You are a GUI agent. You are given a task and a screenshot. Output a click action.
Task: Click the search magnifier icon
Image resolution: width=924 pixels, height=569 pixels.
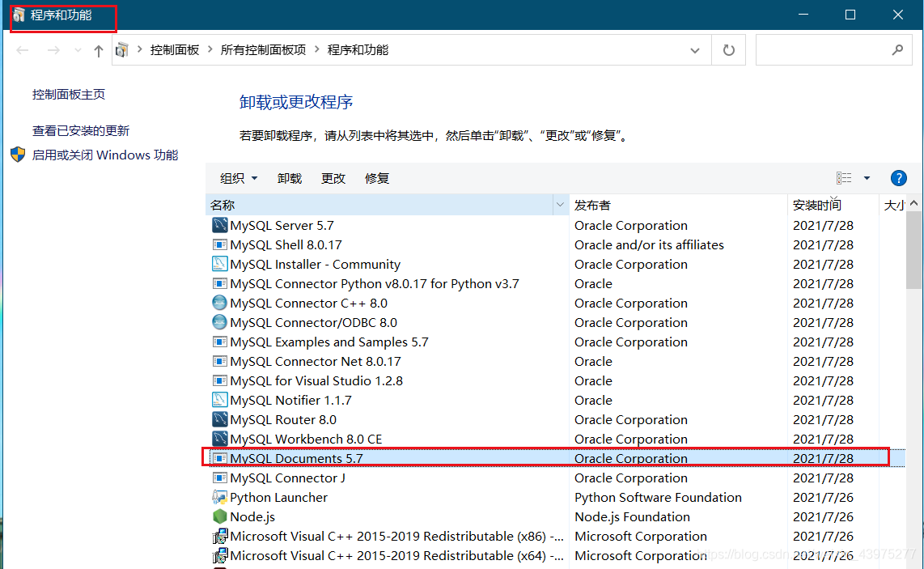(897, 50)
